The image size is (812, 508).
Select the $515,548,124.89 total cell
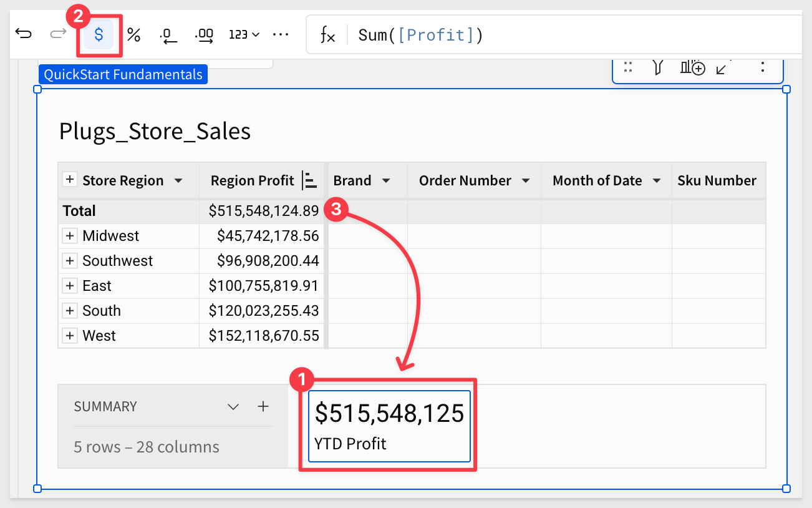[x=263, y=211]
